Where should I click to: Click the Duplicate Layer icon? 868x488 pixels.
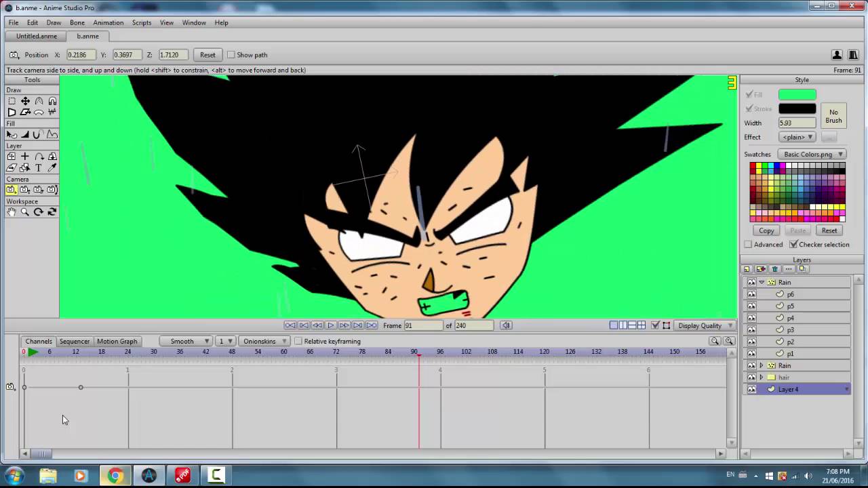[761, 269]
